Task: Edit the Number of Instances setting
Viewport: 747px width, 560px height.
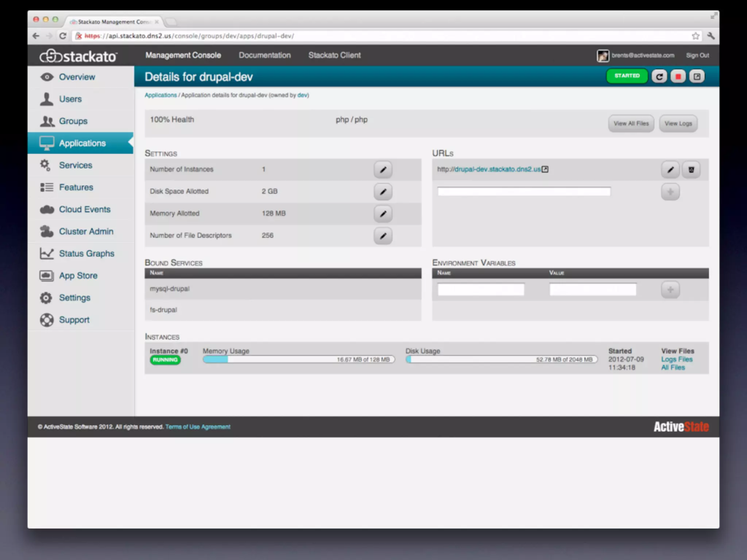Action: pyautogui.click(x=383, y=170)
